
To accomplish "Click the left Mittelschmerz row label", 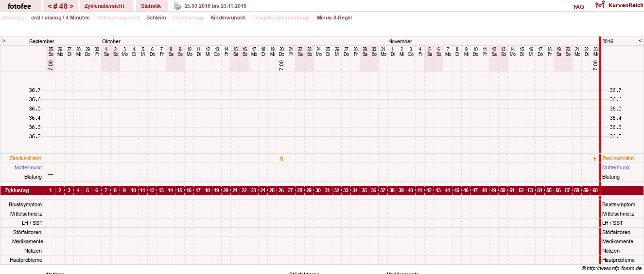I will (x=26, y=214).
